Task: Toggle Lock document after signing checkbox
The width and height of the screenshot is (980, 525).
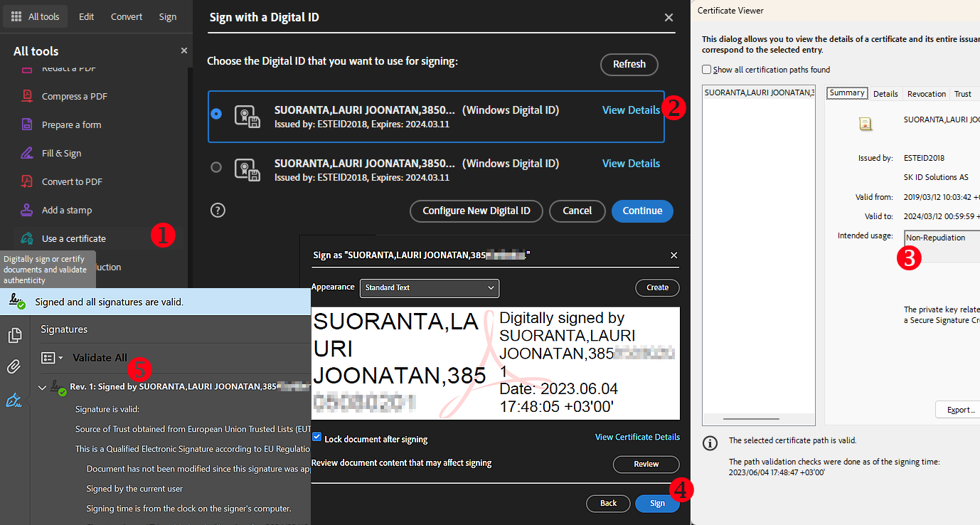Action: pos(317,437)
